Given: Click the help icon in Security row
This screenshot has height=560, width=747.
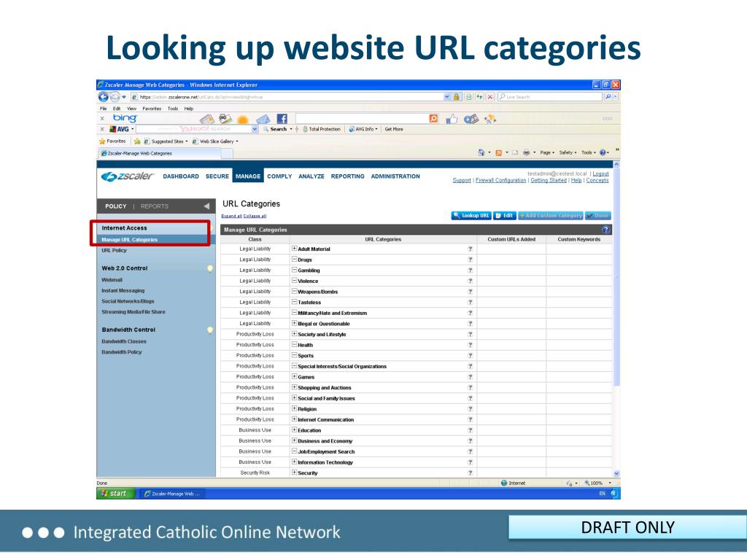Looking at the screenshot, I should [x=471, y=472].
